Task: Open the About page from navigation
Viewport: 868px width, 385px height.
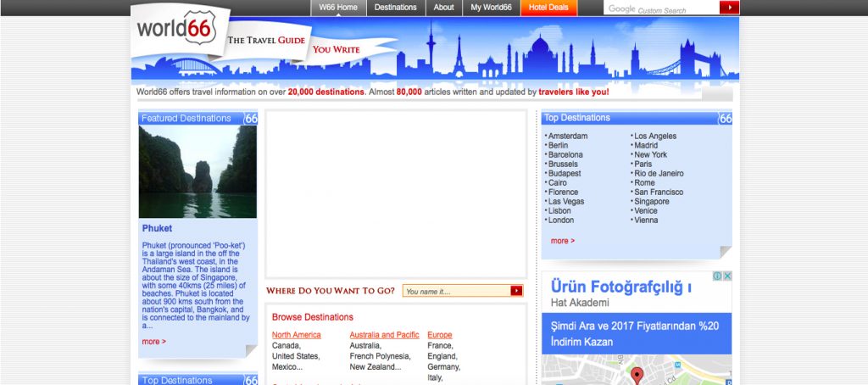Action: (x=444, y=8)
